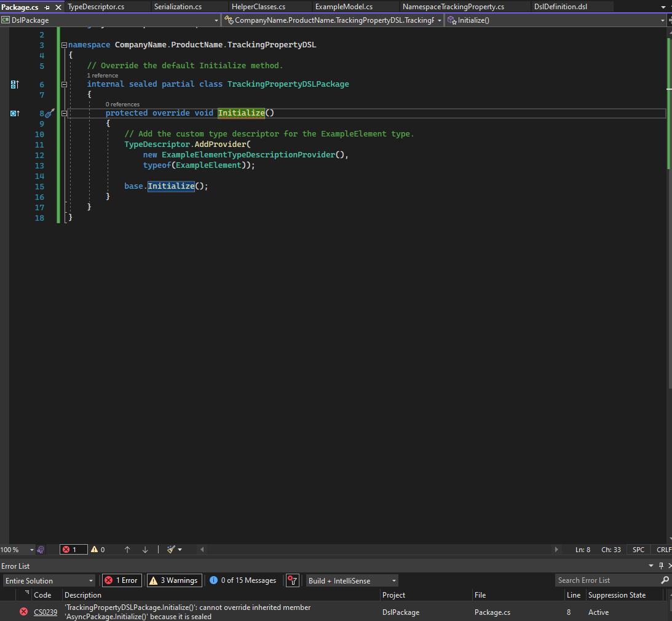
Task: Click the editor warning count indicator
Action: coord(98,550)
